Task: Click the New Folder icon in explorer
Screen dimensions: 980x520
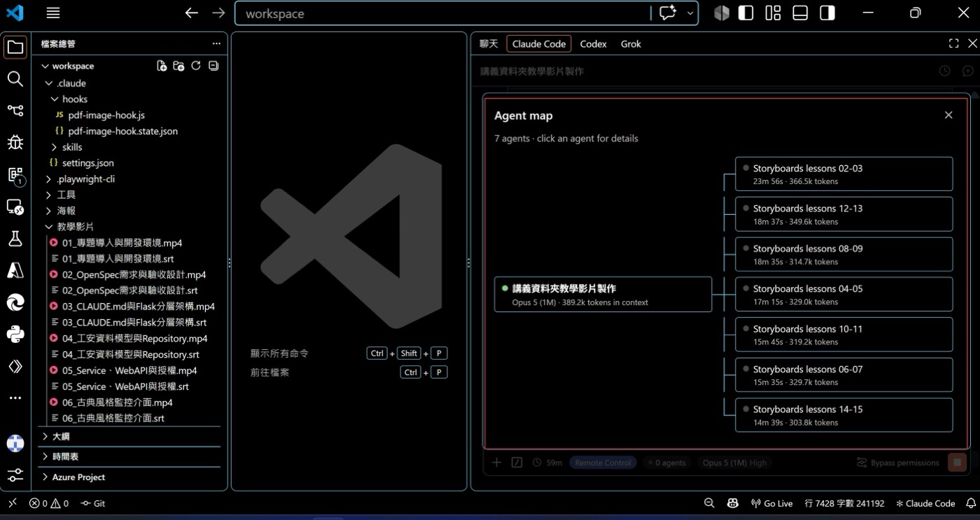Action: click(x=179, y=66)
